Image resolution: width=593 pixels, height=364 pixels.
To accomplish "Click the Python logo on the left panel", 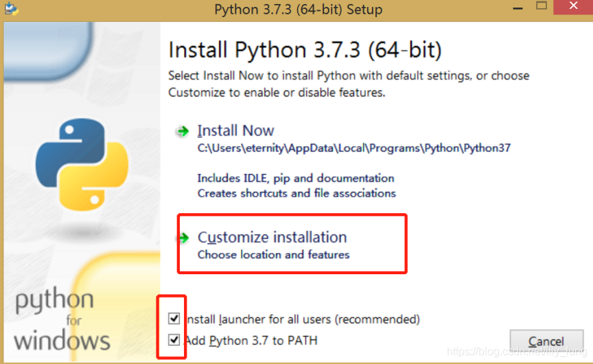I will click(x=82, y=165).
